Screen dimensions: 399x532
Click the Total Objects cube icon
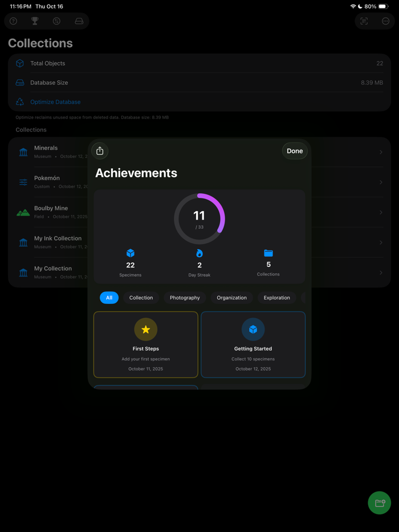click(20, 63)
